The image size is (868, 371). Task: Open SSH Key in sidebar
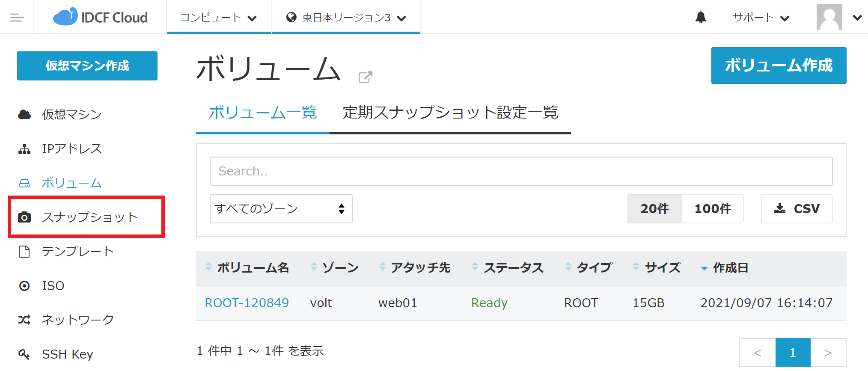[x=67, y=354]
